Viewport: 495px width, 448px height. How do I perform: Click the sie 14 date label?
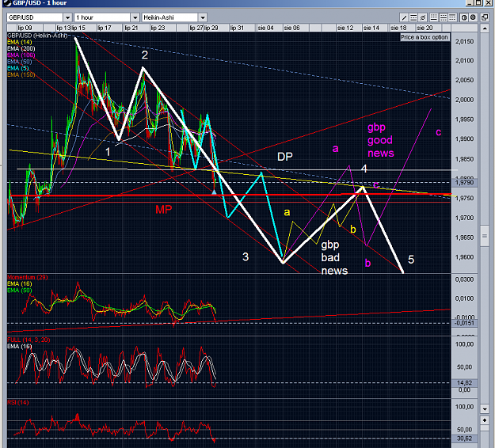pos(371,28)
